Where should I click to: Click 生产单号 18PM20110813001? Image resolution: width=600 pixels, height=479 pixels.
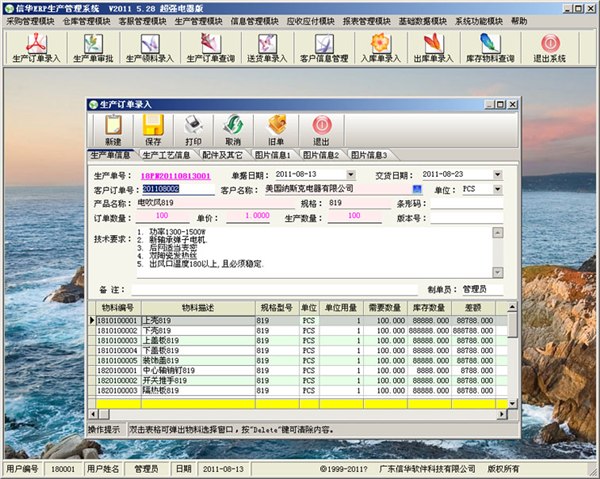click(x=176, y=176)
